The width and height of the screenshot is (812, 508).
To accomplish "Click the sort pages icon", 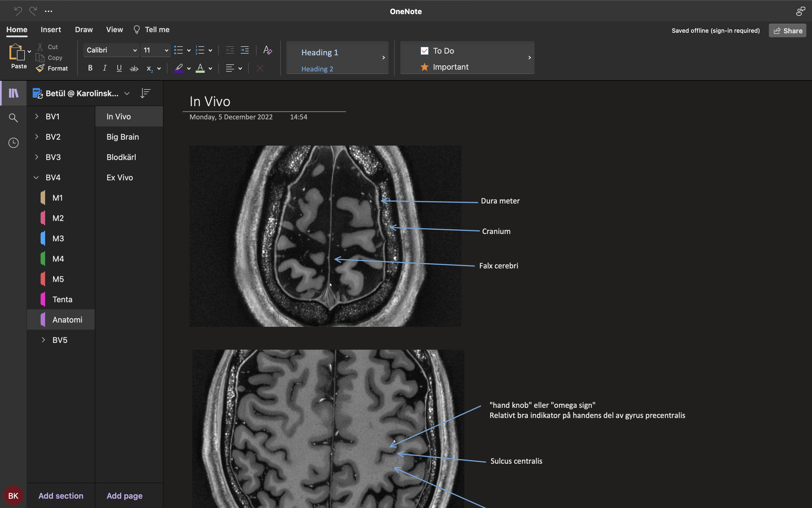I will 145,93.
